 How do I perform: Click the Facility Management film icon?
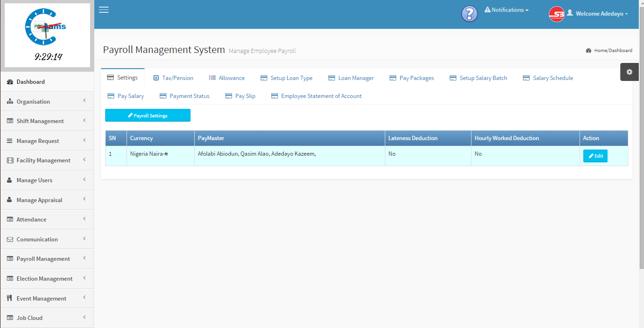pos(10,160)
